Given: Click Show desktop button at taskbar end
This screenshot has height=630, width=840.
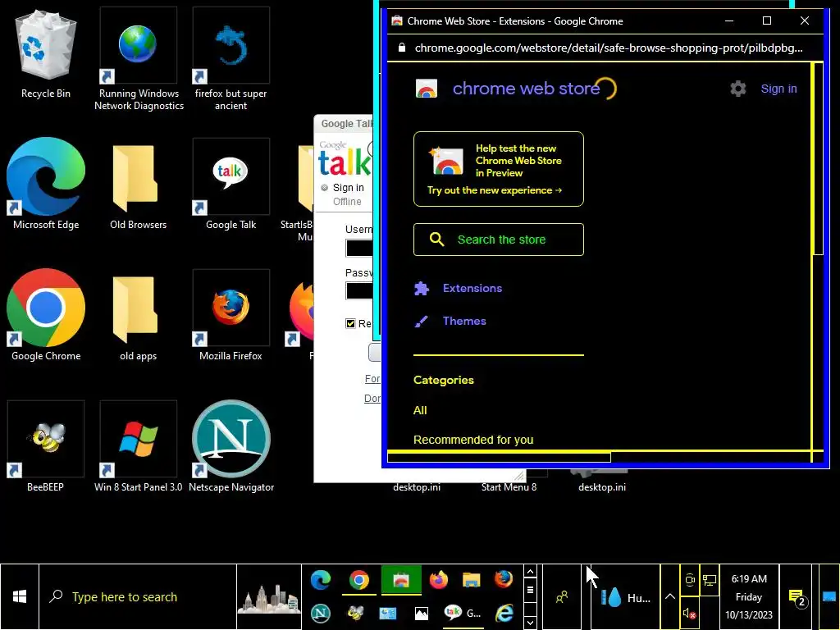Looking at the screenshot, I should (x=829, y=597).
